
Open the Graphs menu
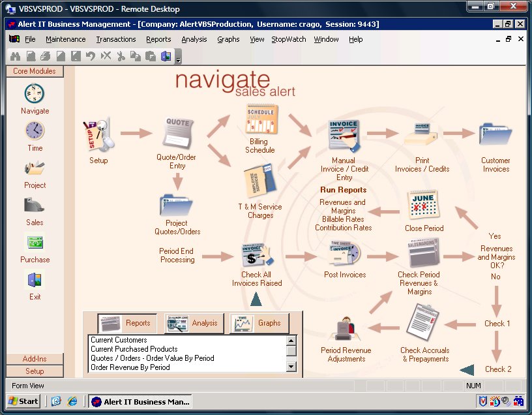click(228, 39)
